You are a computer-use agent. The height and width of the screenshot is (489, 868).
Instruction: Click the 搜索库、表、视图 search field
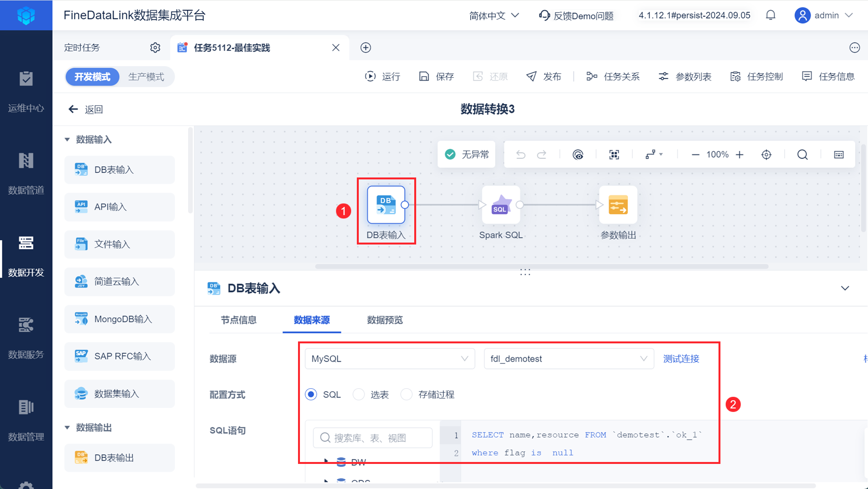(373, 438)
